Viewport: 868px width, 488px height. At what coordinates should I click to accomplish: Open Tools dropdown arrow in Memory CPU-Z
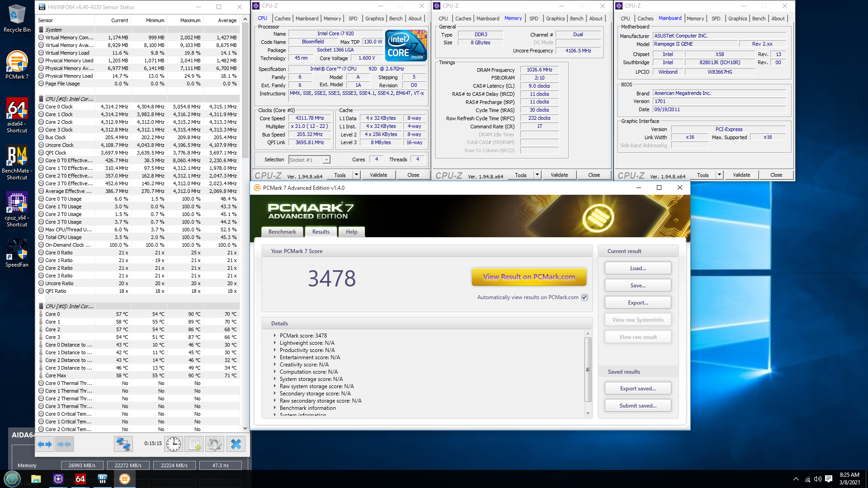537,175
